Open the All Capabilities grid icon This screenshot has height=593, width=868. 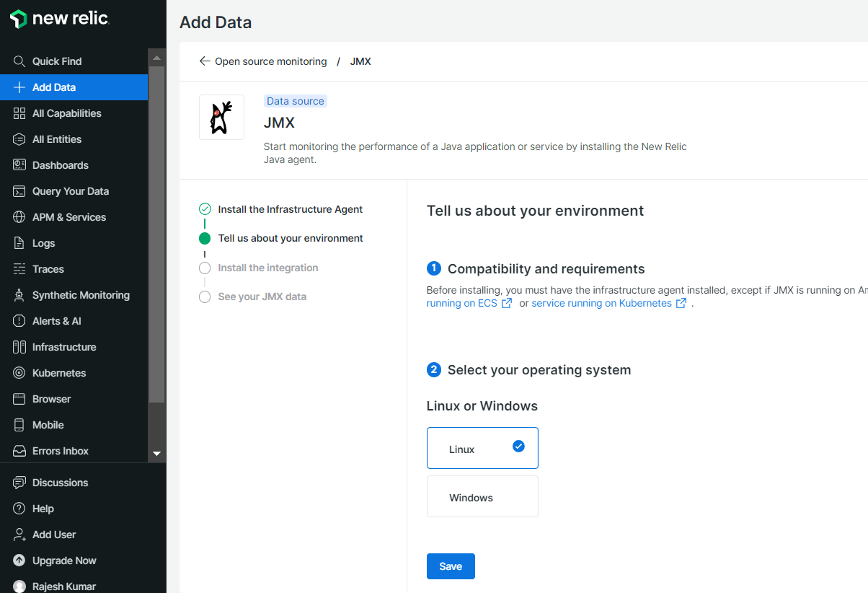pos(19,113)
